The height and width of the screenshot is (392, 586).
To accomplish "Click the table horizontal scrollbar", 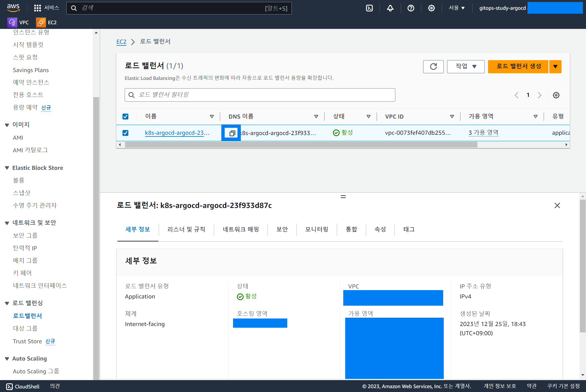I will tap(301, 145).
